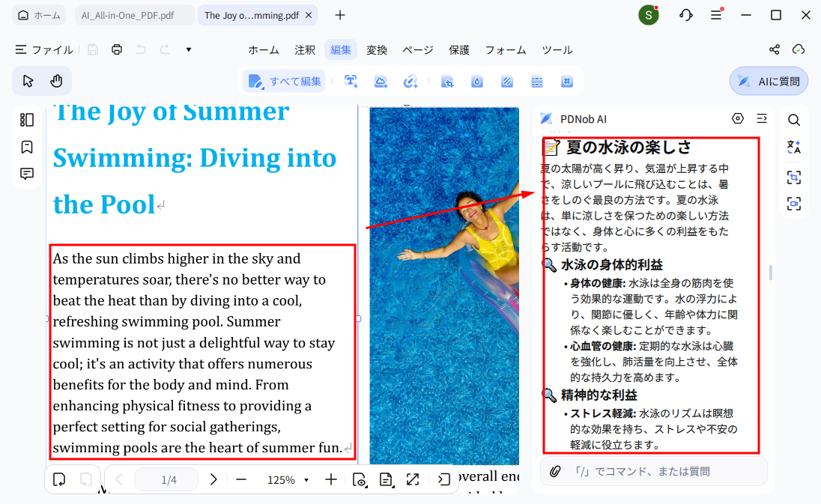821x504 pixels.
Task: Open the 注釈 annotation menu
Action: 305,50
